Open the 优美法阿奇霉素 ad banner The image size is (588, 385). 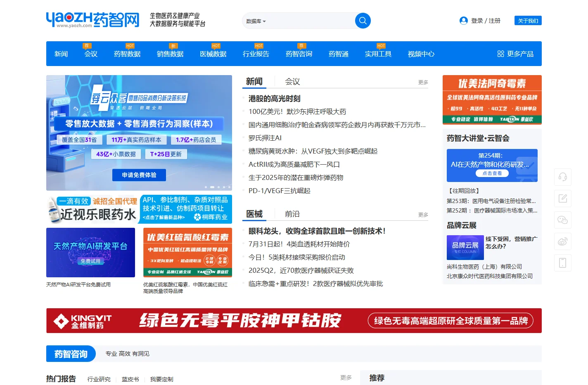(492, 100)
